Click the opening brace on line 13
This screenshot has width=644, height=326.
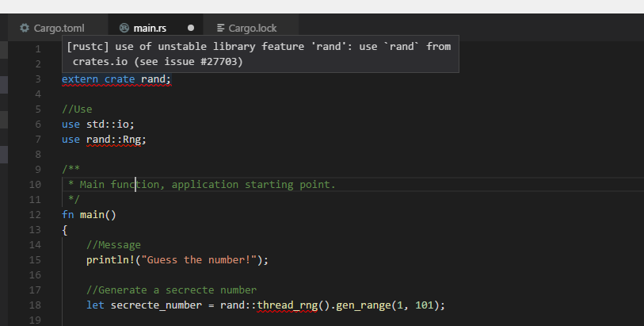(x=64, y=230)
